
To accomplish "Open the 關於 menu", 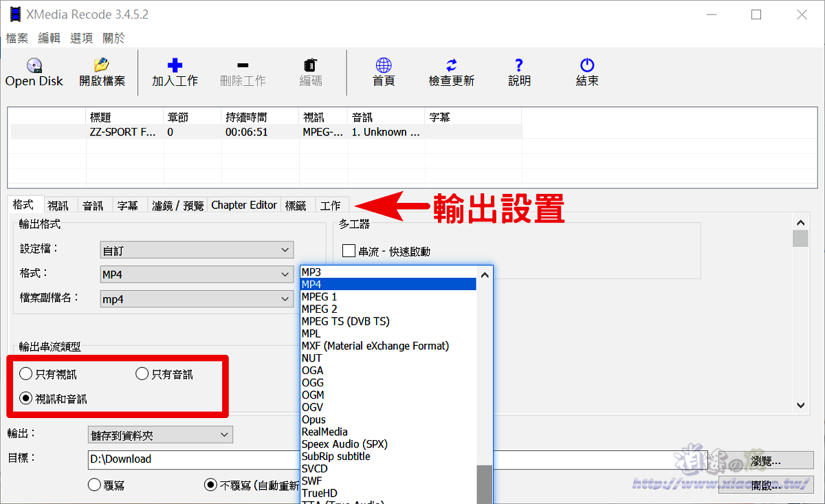I will 113,39.
